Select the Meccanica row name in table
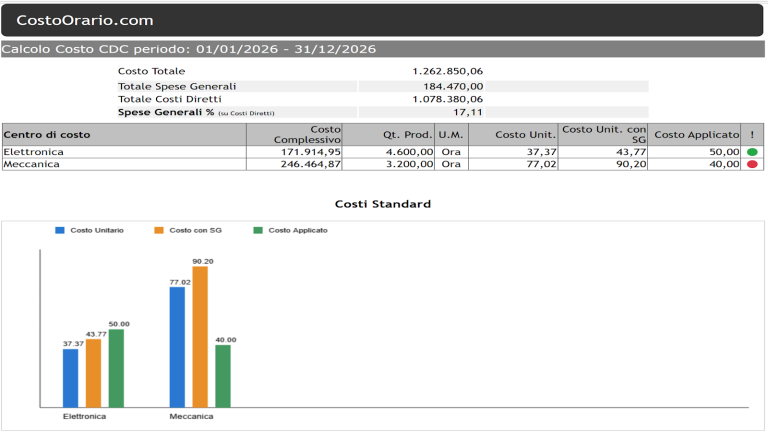 pos(31,164)
